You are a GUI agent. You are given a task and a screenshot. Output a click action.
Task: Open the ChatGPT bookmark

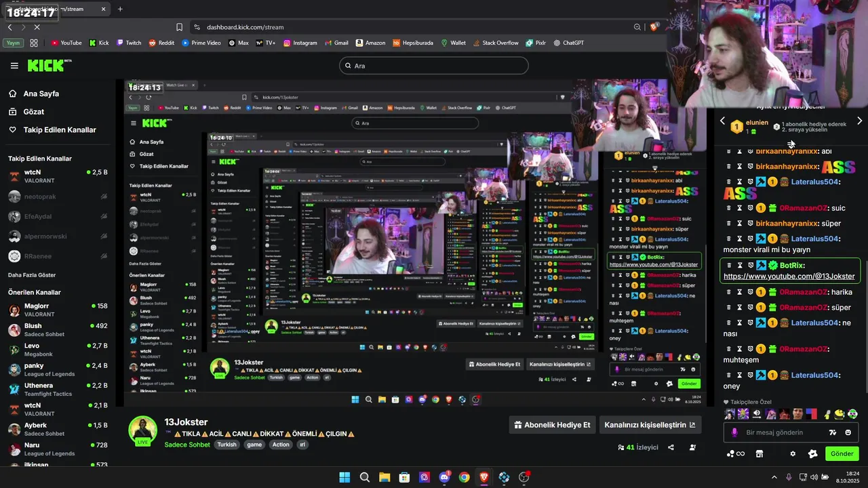569,43
